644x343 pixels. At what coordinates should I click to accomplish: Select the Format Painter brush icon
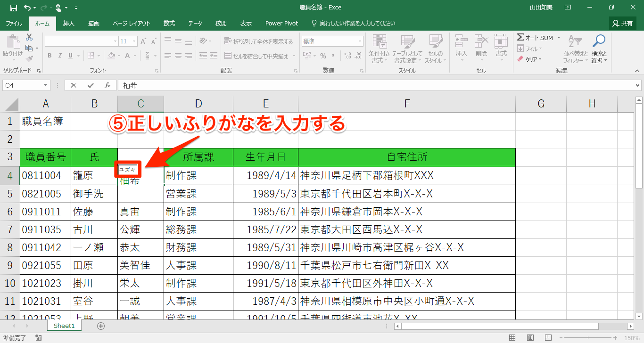click(29, 59)
